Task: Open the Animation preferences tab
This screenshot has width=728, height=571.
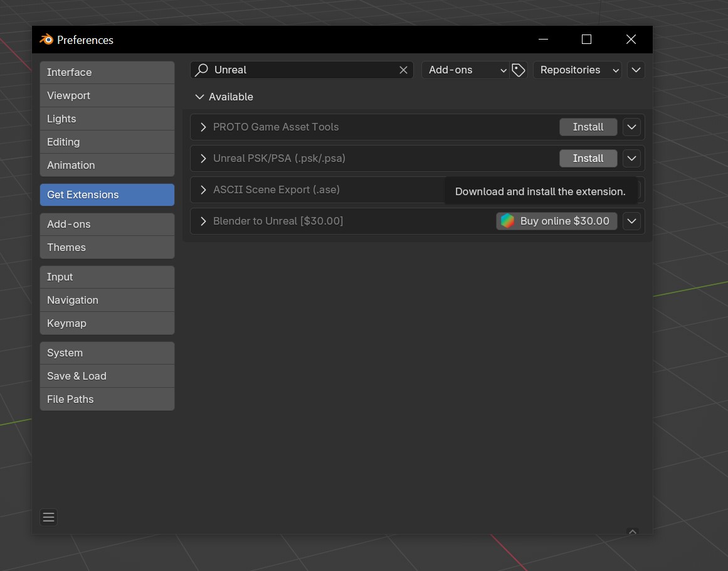Action: pos(107,166)
